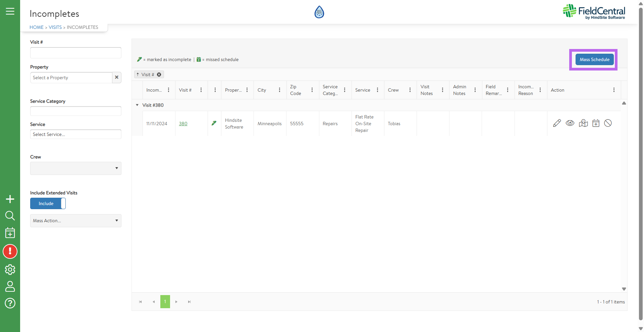Remove the Visit # grouping chip

coord(159,75)
